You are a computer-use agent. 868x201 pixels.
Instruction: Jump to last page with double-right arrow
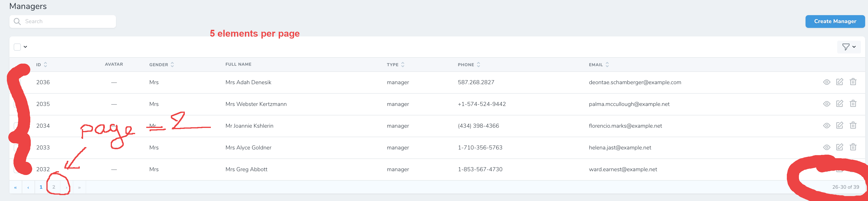pyautogui.click(x=79, y=187)
